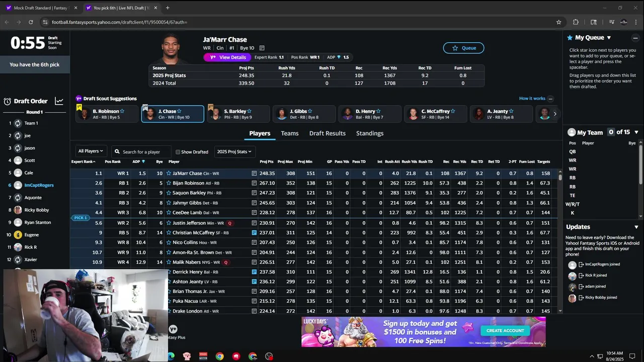Expand the My Queue dropdown arrow

click(609, 38)
